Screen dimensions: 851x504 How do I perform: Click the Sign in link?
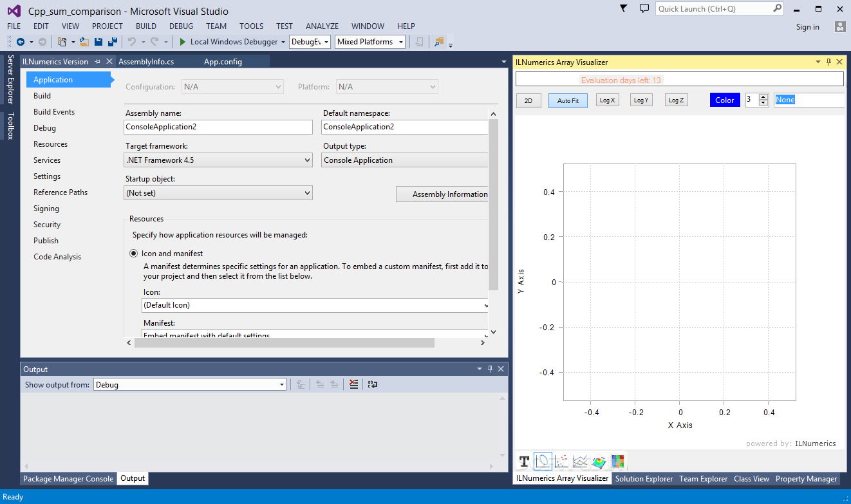[x=808, y=27]
